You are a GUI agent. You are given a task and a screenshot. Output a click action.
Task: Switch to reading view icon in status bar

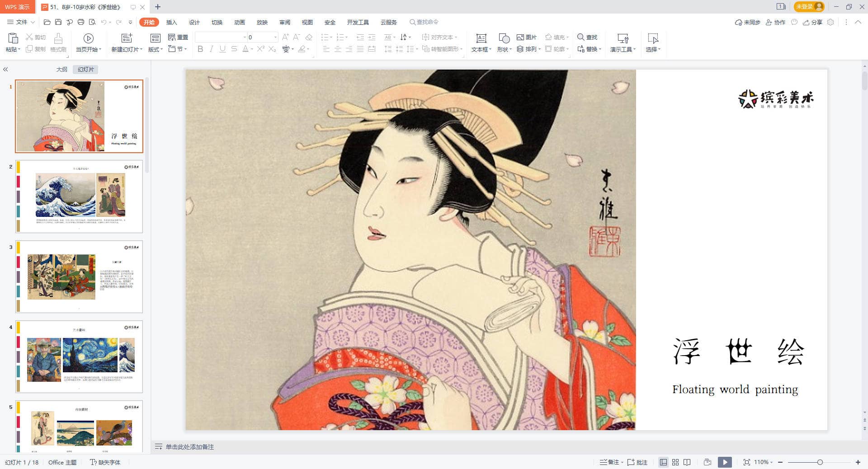(687, 462)
